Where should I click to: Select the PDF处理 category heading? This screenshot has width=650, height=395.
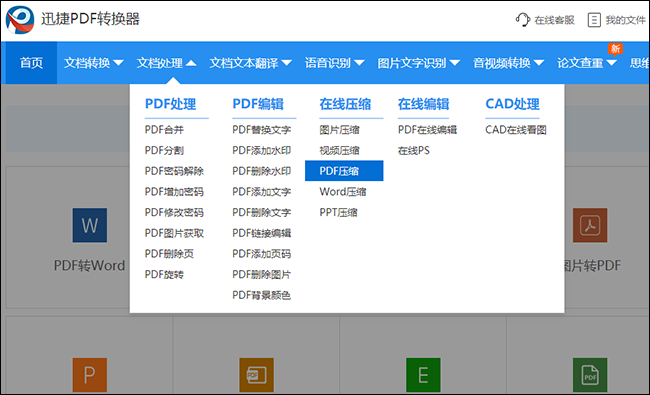point(170,104)
